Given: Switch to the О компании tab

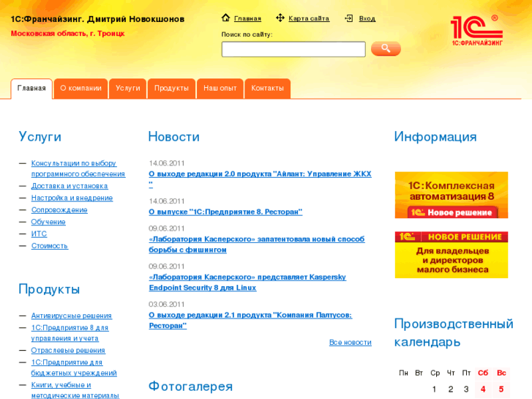Looking at the screenshot, I should tap(80, 89).
